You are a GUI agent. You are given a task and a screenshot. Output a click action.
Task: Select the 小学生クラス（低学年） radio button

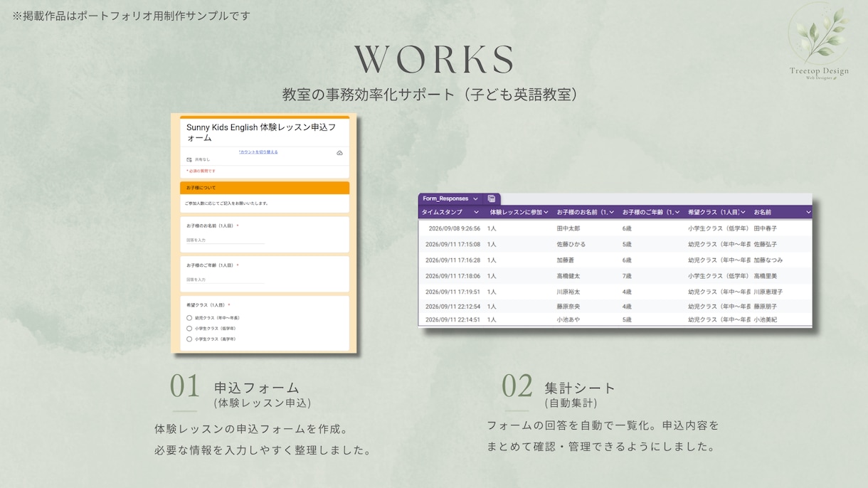(x=189, y=329)
